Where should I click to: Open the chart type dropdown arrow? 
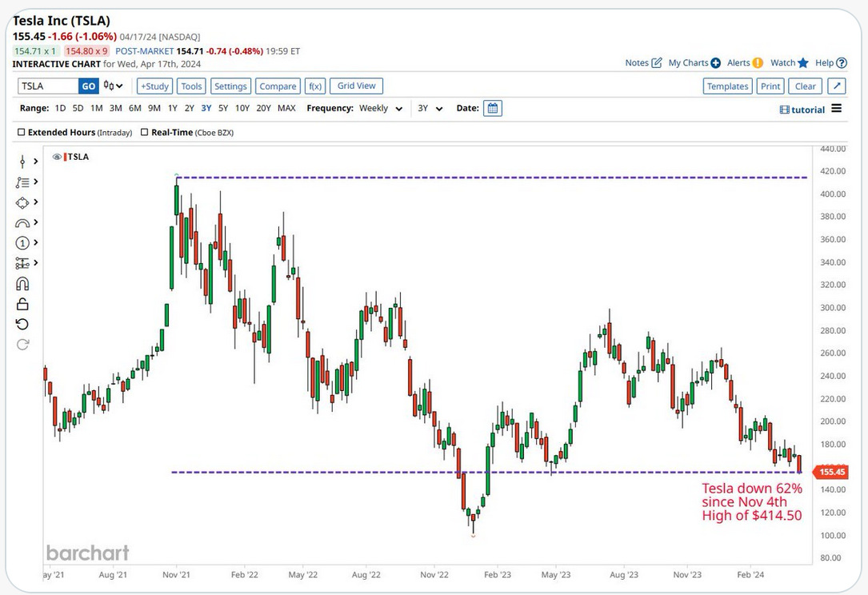pos(119,86)
